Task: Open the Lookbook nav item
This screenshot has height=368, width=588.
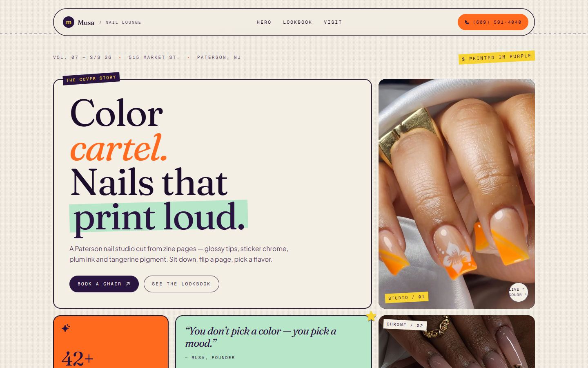Action: 297,22
